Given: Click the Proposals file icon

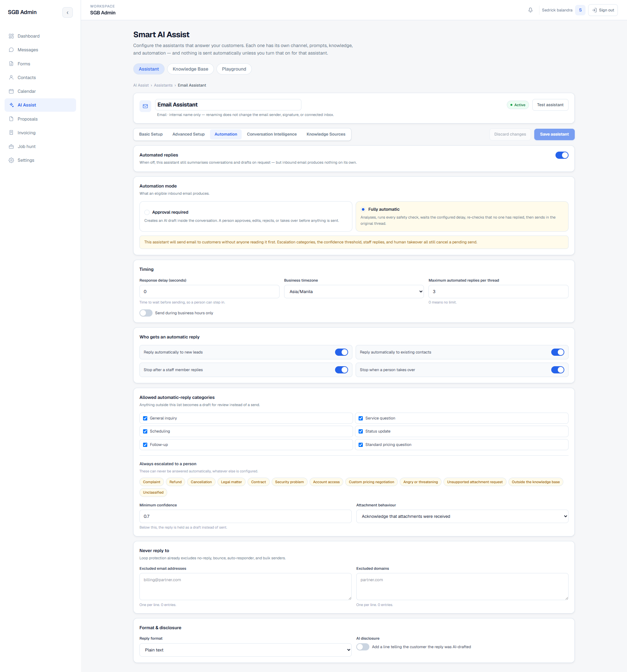Looking at the screenshot, I should point(11,119).
